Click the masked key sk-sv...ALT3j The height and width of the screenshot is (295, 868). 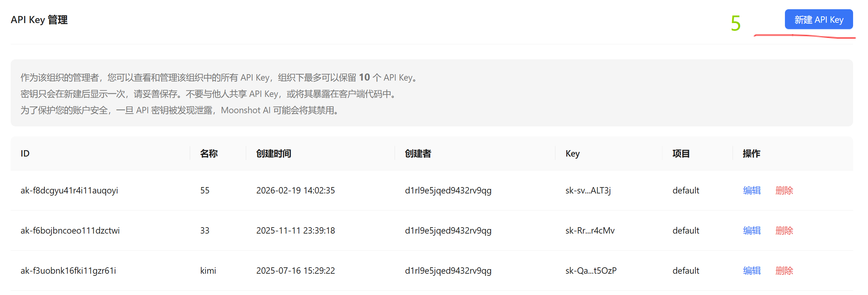[588, 191]
